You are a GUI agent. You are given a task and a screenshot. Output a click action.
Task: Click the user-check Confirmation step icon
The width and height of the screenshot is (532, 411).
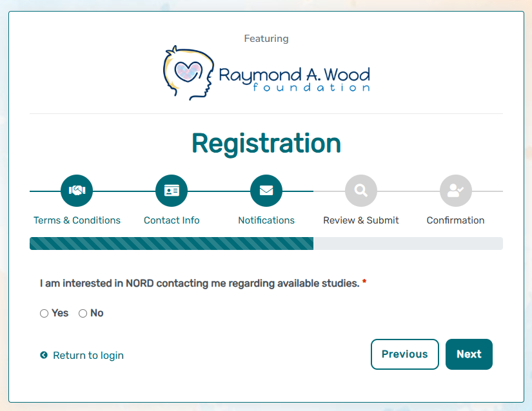coord(456,191)
